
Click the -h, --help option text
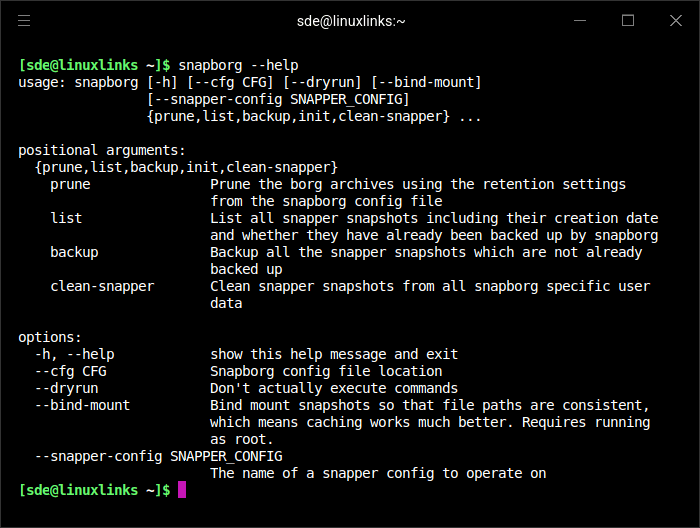click(75, 354)
